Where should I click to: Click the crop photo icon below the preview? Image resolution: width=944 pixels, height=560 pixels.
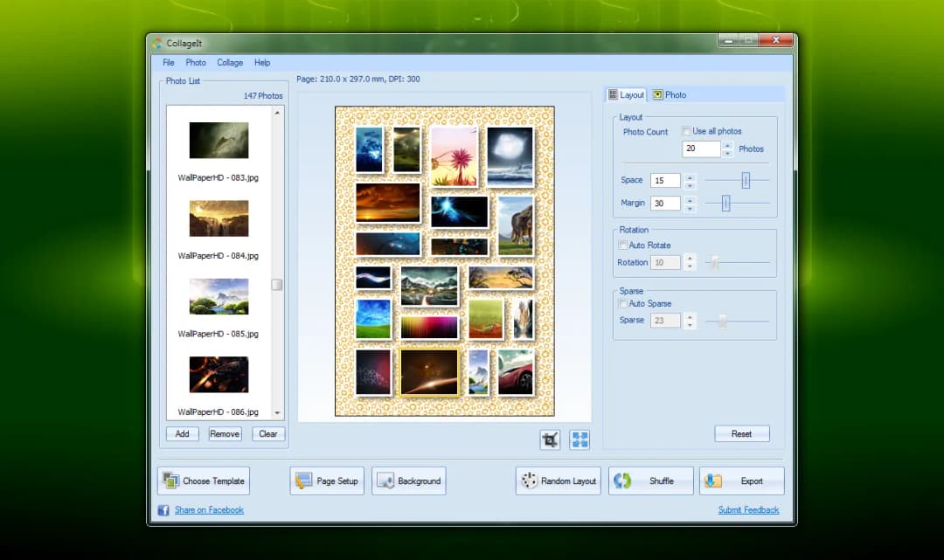click(550, 439)
